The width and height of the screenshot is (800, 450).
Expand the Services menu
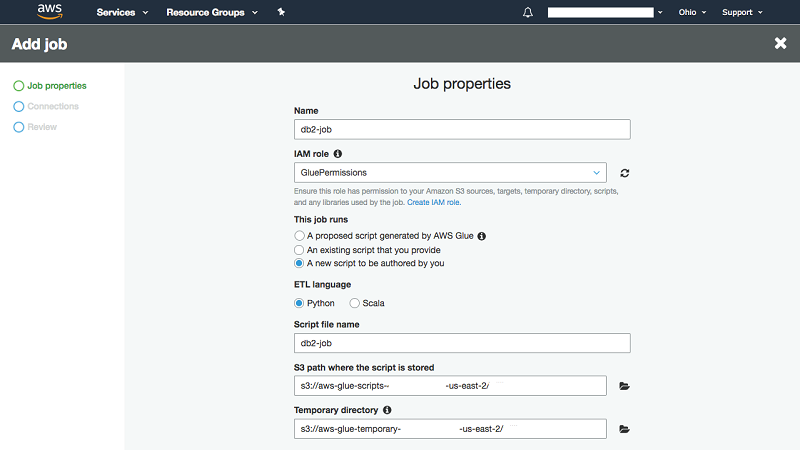pos(122,12)
